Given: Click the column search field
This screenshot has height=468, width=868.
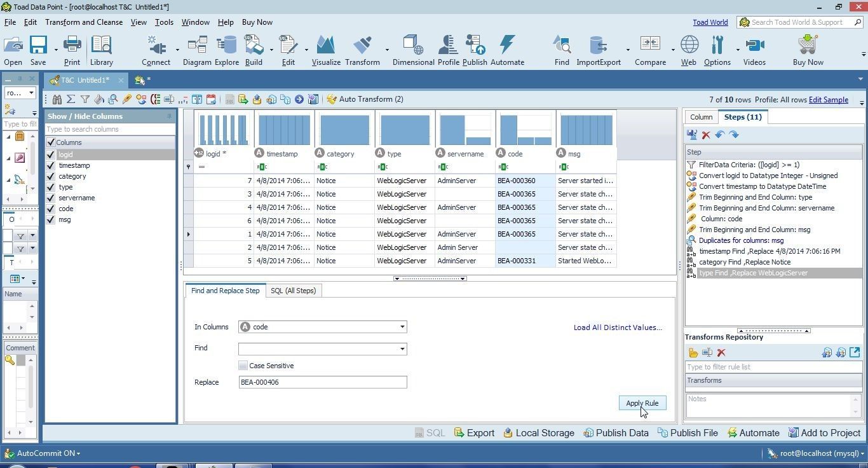Looking at the screenshot, I should click(x=110, y=129).
